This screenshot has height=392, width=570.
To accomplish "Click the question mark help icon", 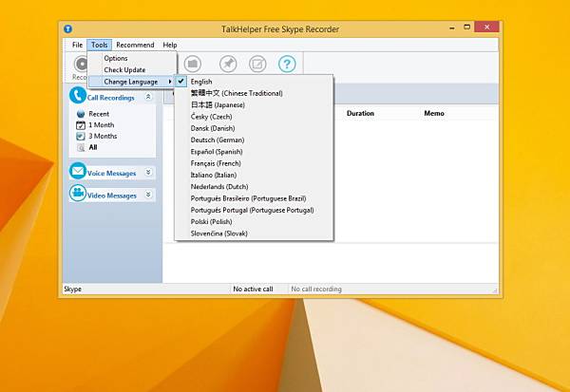I will [287, 64].
